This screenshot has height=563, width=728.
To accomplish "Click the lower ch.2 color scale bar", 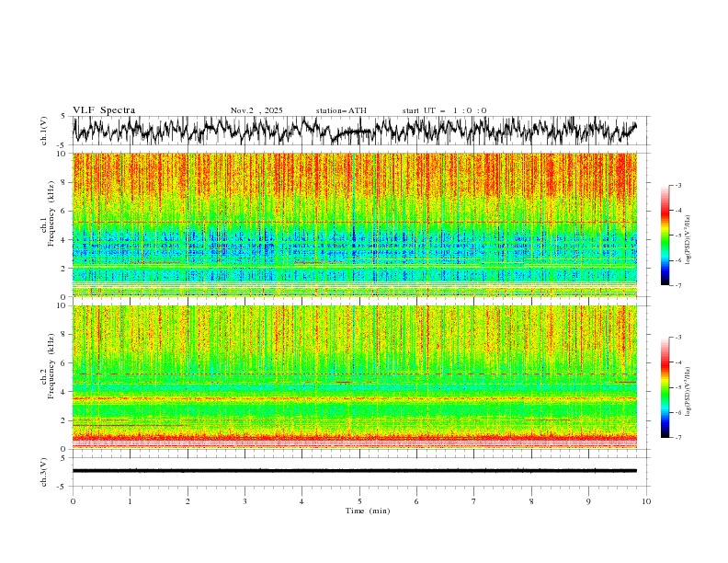I will 665,387.
